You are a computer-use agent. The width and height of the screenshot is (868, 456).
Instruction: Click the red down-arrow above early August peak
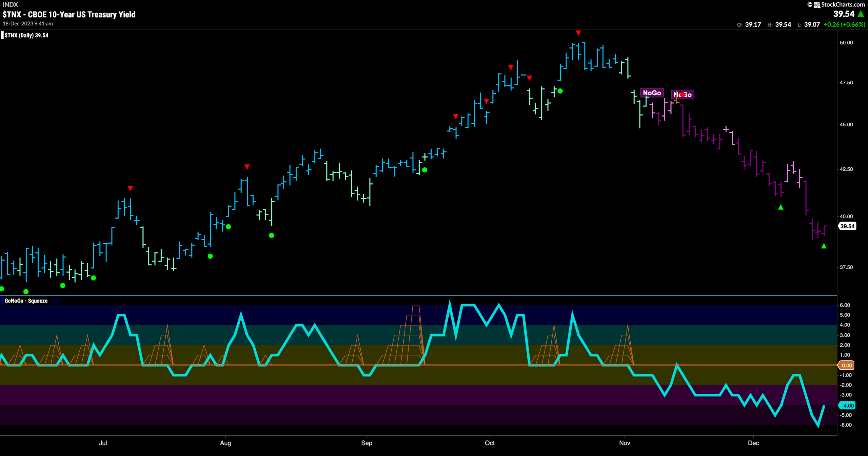pyautogui.click(x=247, y=167)
